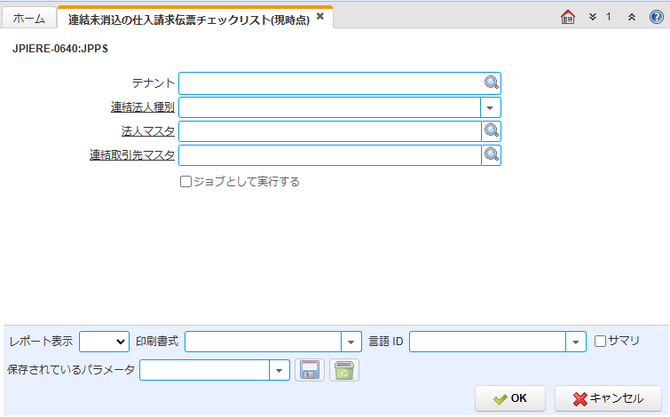Enable ジョブとして実行する checkbox

pyautogui.click(x=185, y=182)
